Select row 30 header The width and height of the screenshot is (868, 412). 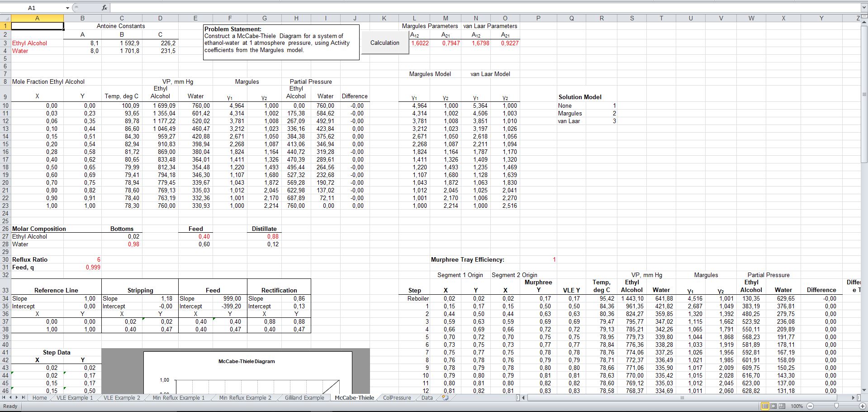(5, 259)
